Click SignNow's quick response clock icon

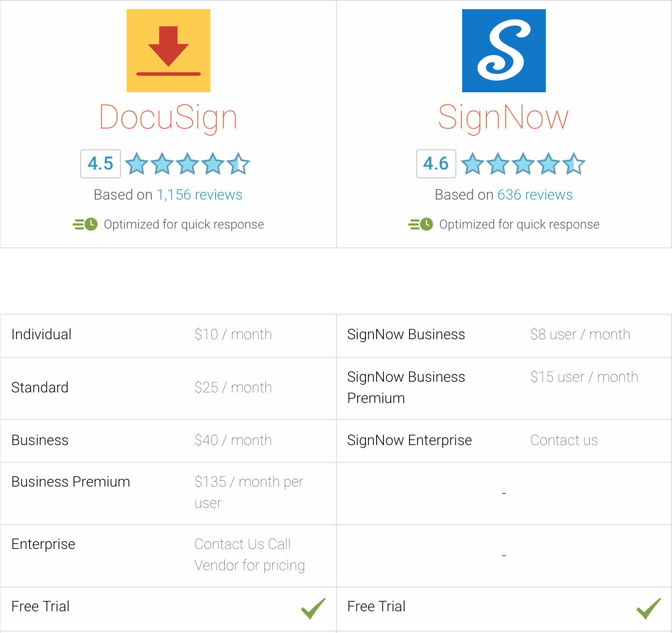(x=421, y=224)
